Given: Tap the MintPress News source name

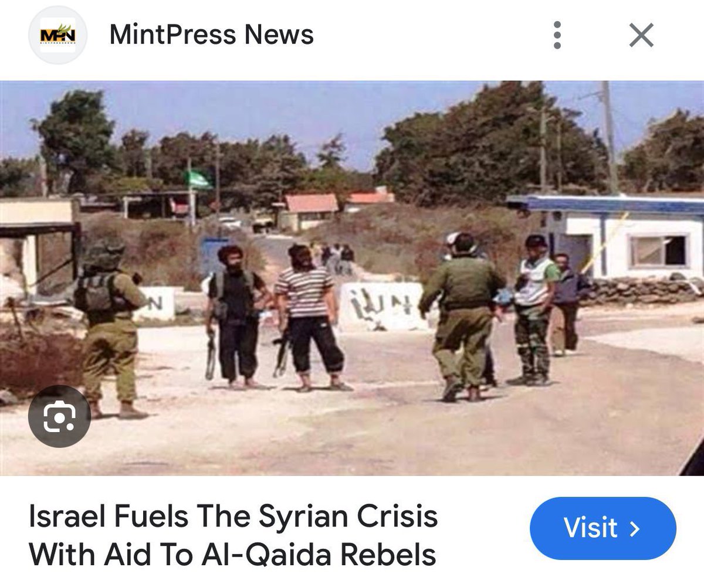Looking at the screenshot, I should point(211,35).
